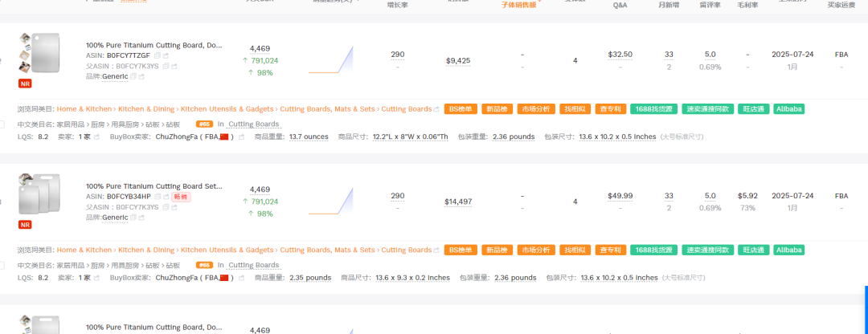Copy brand Generic in the B0FCY7TZGF row

[133, 76]
